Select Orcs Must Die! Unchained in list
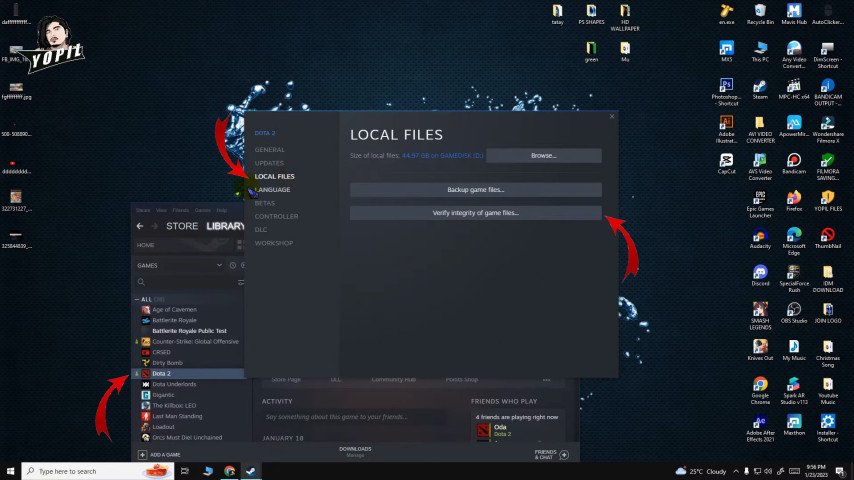Image resolution: width=854 pixels, height=480 pixels. [187, 438]
